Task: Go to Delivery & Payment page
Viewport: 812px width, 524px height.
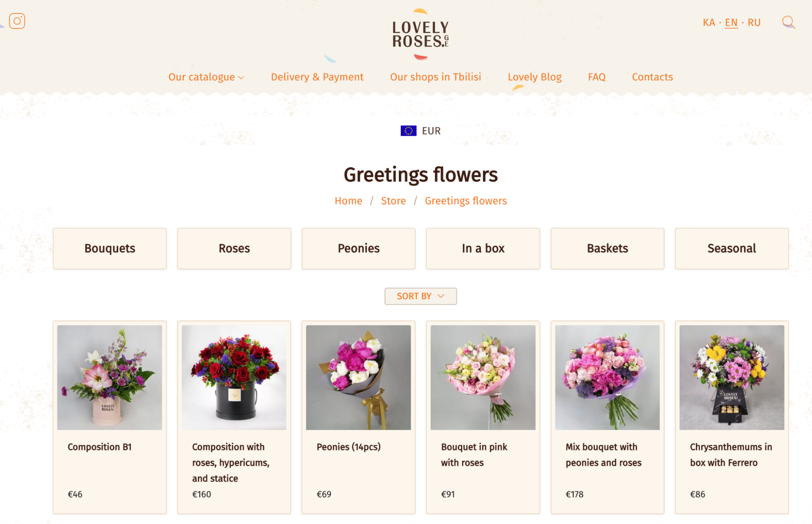Action: (x=317, y=77)
